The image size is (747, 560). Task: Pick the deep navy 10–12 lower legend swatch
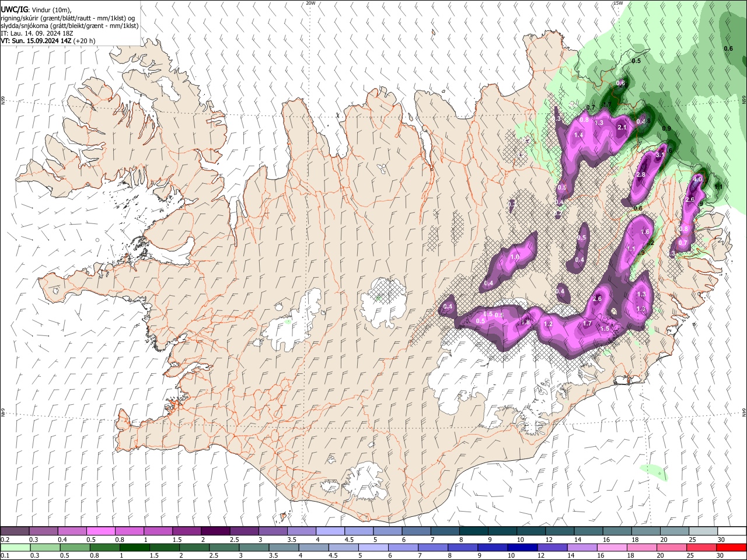pyautogui.click(x=522, y=547)
